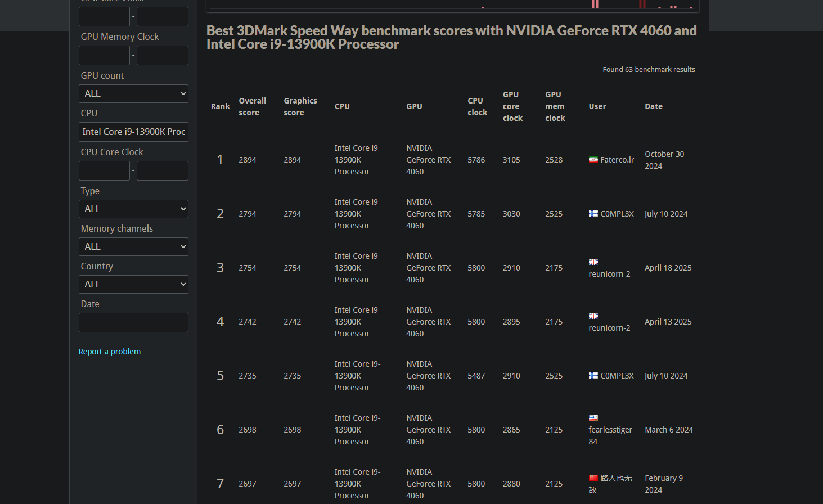Open the GPU count dropdown

coord(133,94)
